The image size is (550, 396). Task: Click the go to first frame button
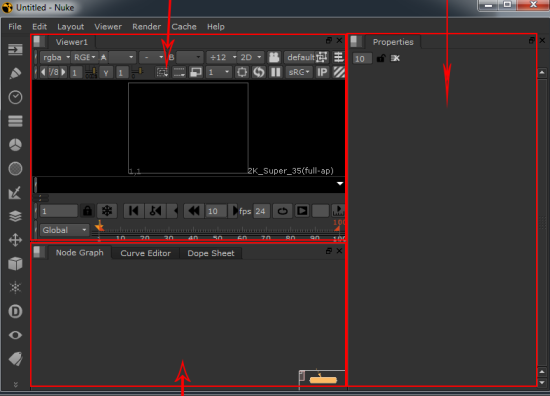(133, 211)
